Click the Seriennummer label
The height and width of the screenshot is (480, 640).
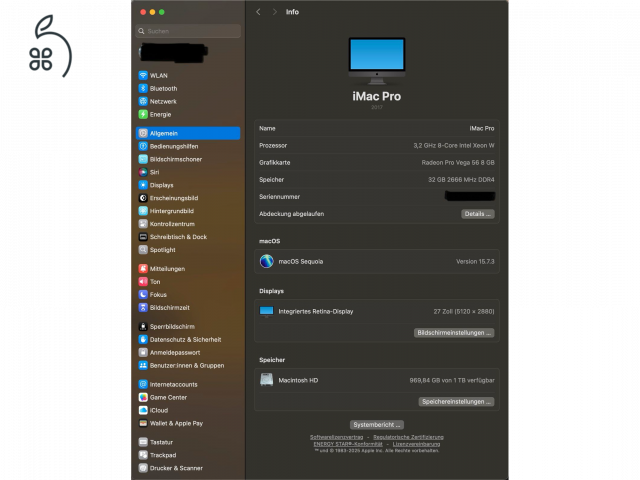pos(279,197)
